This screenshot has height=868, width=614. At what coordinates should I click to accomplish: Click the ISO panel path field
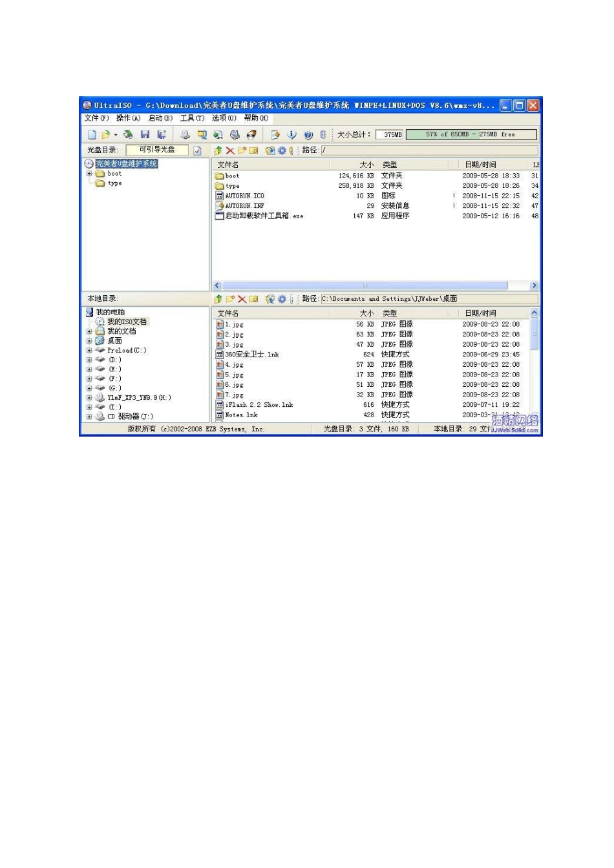pyautogui.click(x=429, y=150)
